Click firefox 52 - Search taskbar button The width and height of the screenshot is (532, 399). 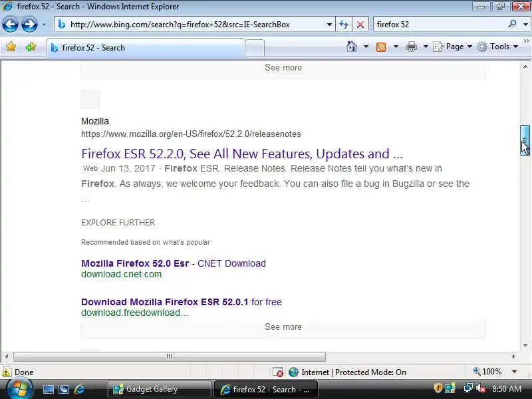tap(266, 389)
